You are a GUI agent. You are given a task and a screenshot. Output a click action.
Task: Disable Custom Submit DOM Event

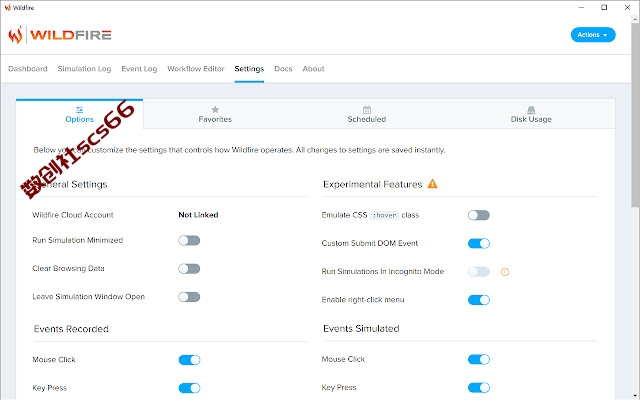click(x=478, y=243)
